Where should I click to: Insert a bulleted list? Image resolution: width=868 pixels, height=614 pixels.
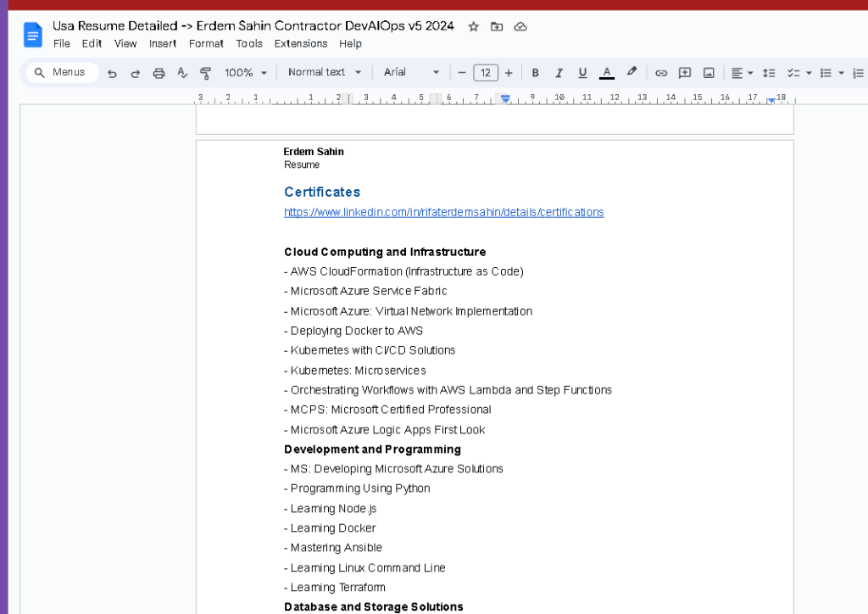coord(826,73)
